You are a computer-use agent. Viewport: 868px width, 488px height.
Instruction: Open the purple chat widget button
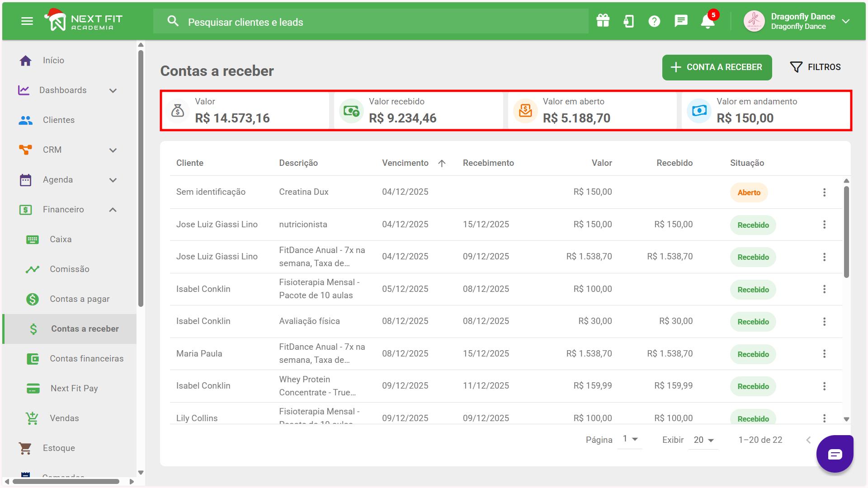click(x=835, y=454)
